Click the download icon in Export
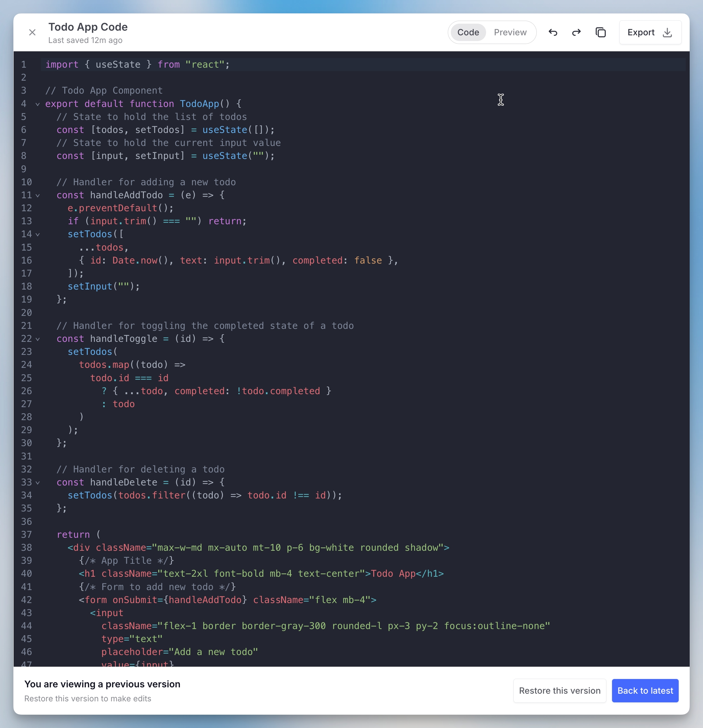Screen dimensions: 703x728 (x=667, y=32)
